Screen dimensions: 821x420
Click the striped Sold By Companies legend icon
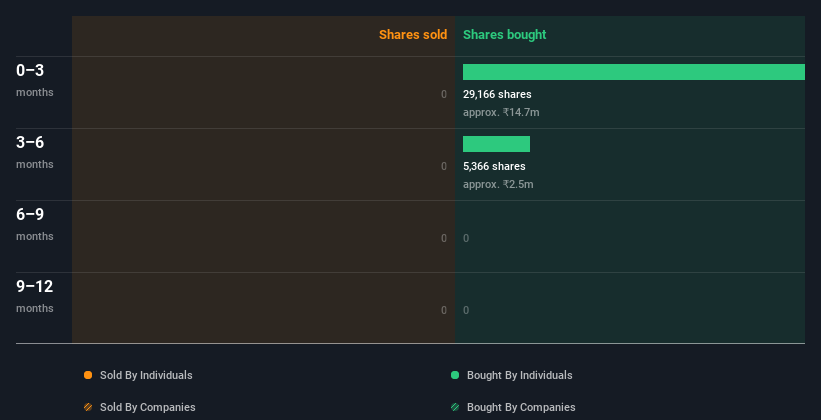click(88, 407)
